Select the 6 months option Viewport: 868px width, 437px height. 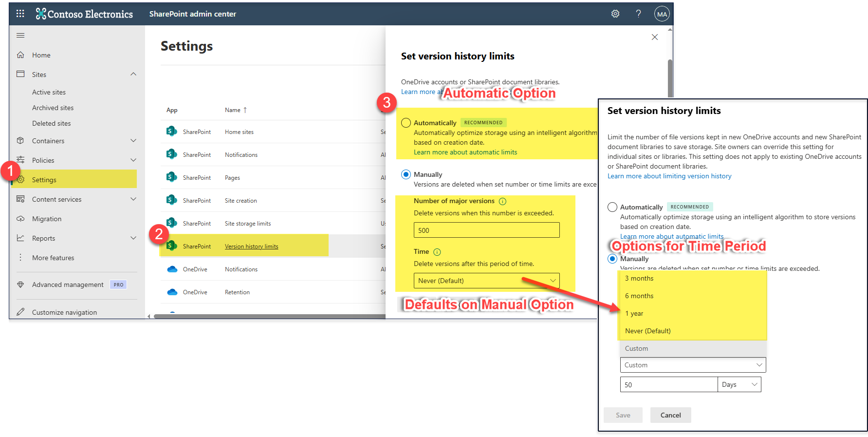pyautogui.click(x=639, y=296)
